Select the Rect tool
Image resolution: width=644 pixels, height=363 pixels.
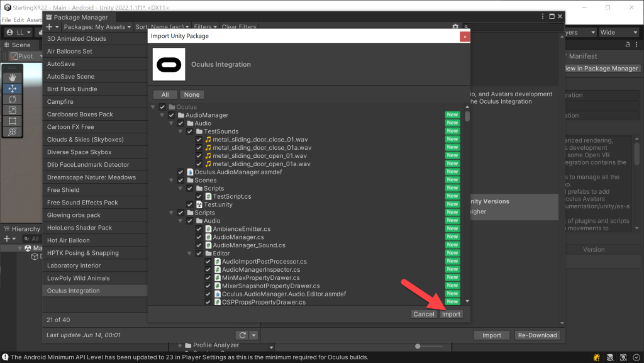click(13, 121)
